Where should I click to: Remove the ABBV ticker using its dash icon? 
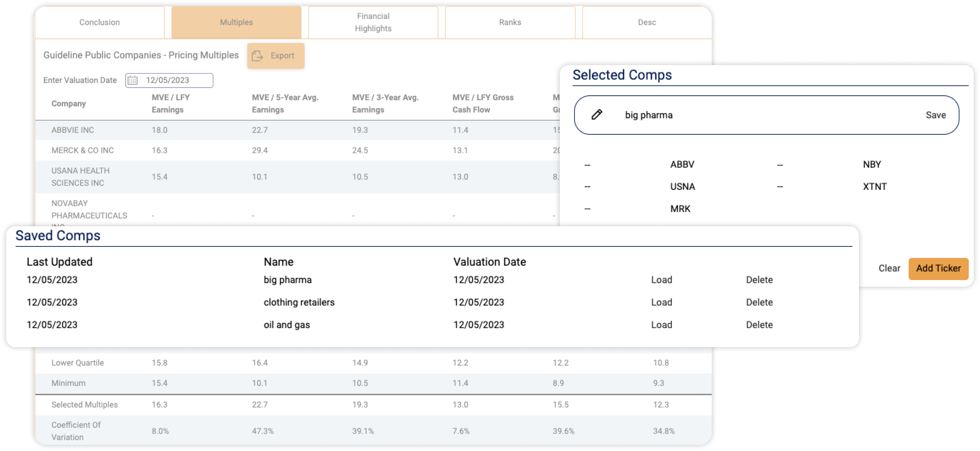coord(587,164)
